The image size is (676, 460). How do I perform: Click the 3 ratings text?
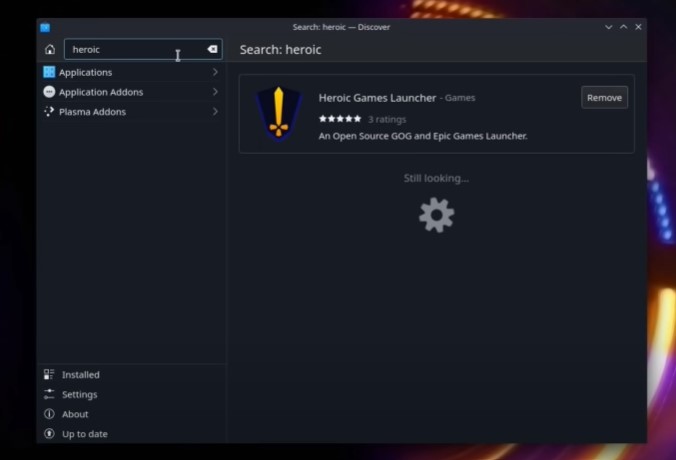387,119
